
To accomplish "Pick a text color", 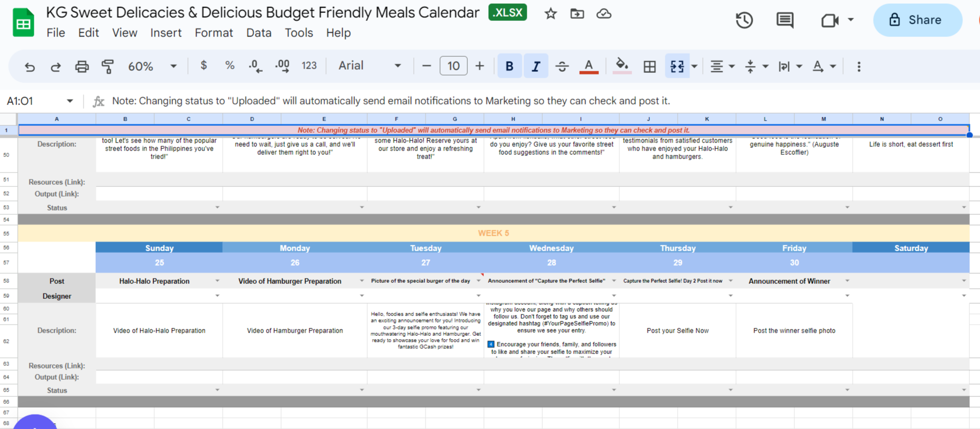I will click(589, 66).
